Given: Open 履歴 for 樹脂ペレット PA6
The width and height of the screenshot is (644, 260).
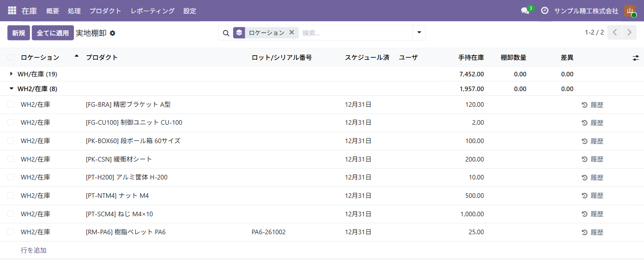Looking at the screenshot, I should pos(592,232).
